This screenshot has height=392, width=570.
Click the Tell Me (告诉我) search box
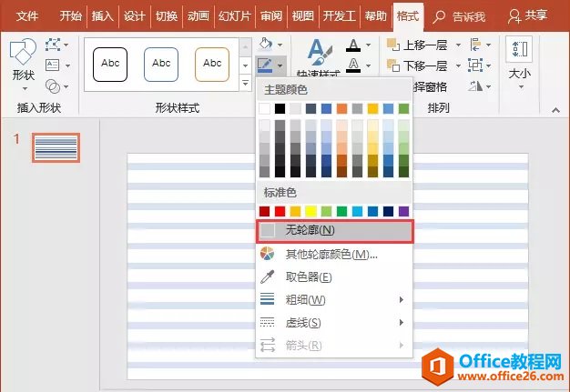click(x=460, y=16)
